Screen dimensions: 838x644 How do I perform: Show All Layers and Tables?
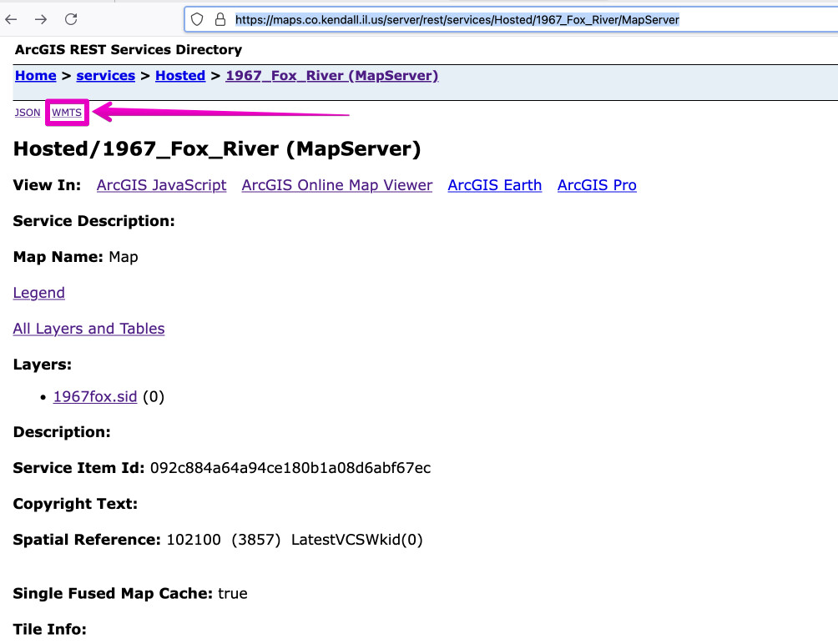[x=88, y=329]
